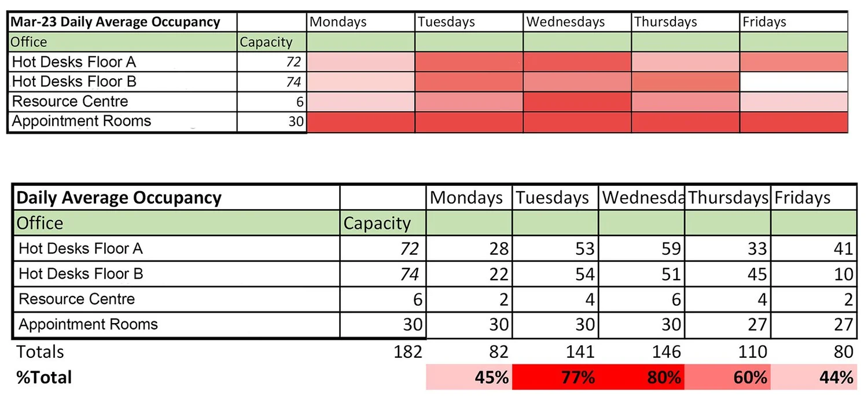Viewport: 868px width, 403px height.
Task: Select the value 54 for Hot Desks Floor B Tuesdays
Action: tap(555, 274)
